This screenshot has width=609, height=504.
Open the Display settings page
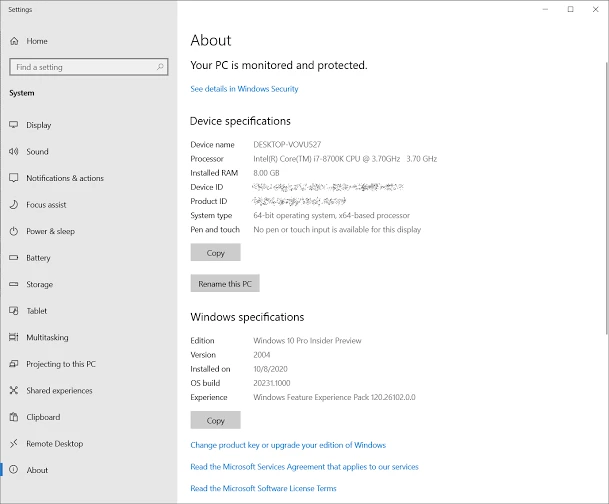89,125
